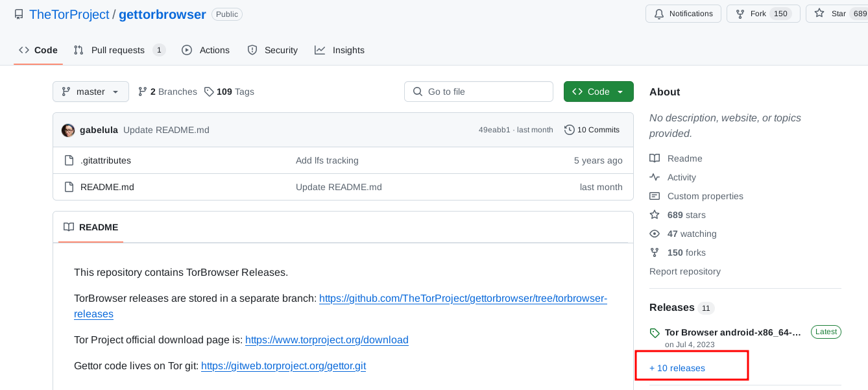The width and height of the screenshot is (868, 390).
Task: Click the pulse icon beside Activity
Action: click(x=655, y=177)
